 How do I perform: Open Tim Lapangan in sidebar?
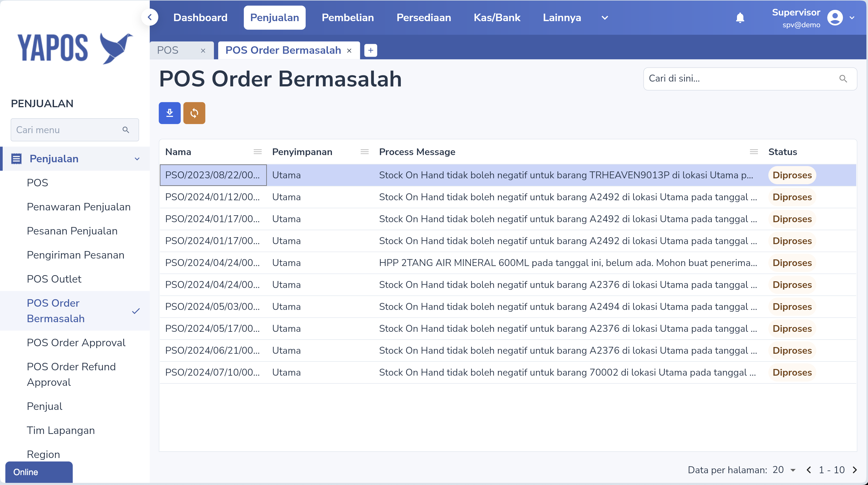(x=75, y=430)
